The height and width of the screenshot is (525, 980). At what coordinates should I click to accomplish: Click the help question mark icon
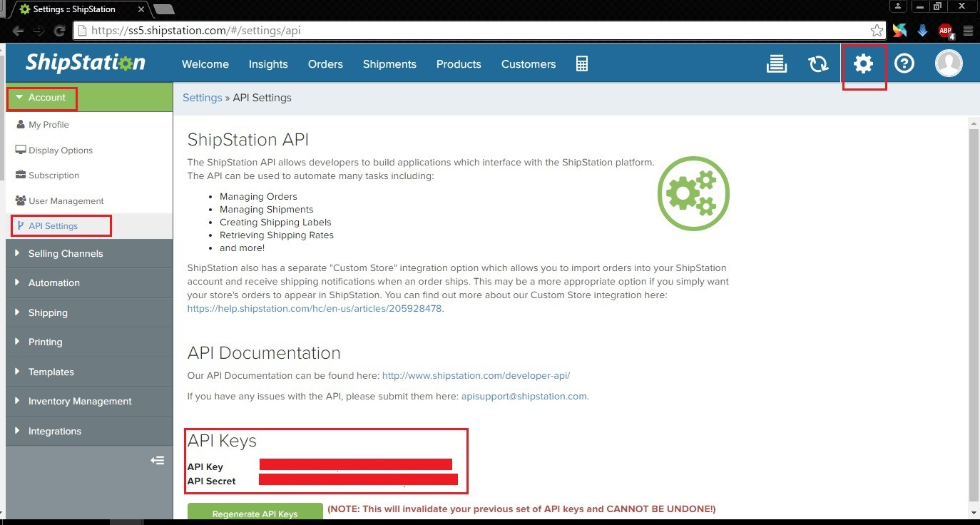(904, 64)
